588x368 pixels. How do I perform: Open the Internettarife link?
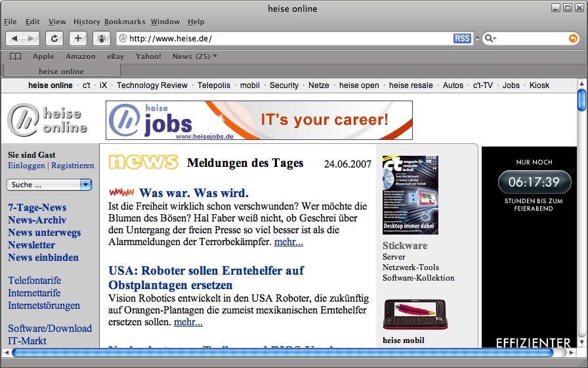[34, 292]
